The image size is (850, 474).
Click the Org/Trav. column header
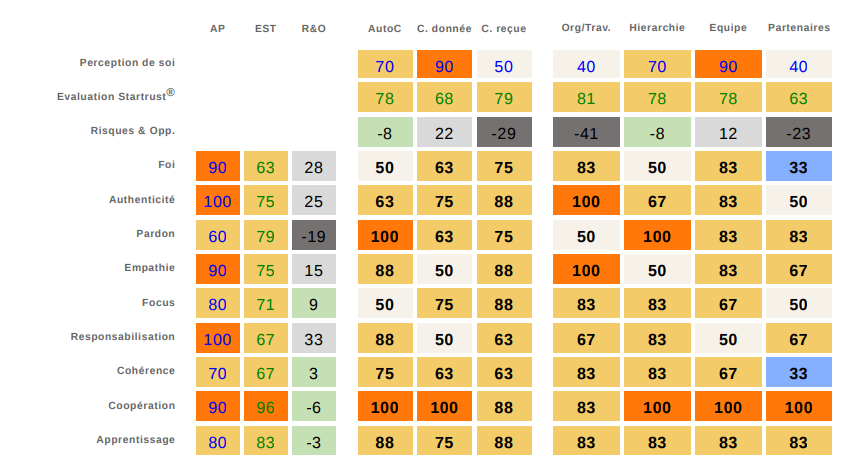coord(586,28)
